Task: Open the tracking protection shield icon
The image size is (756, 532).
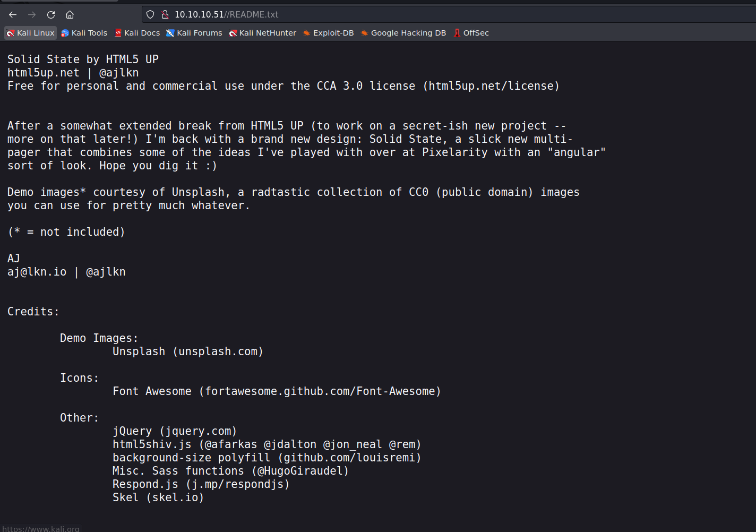Action: tap(150, 15)
